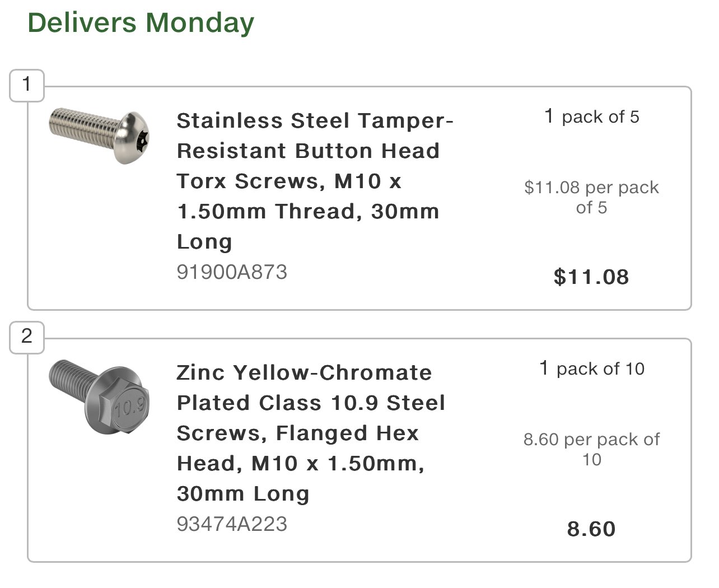This screenshot has width=719, height=588.
Task: Edit quantity field for pack of 5
Action: pos(549,116)
